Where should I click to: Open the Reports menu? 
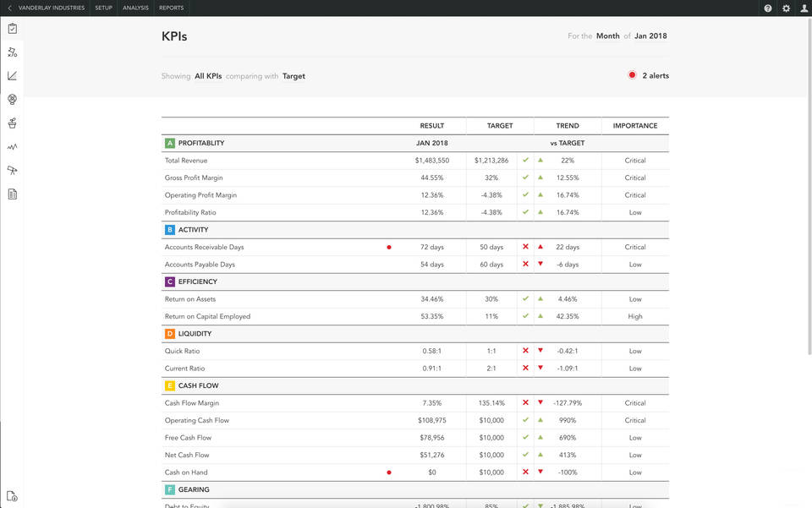tap(172, 8)
